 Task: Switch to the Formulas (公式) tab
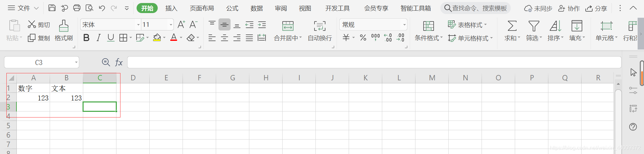point(232,8)
